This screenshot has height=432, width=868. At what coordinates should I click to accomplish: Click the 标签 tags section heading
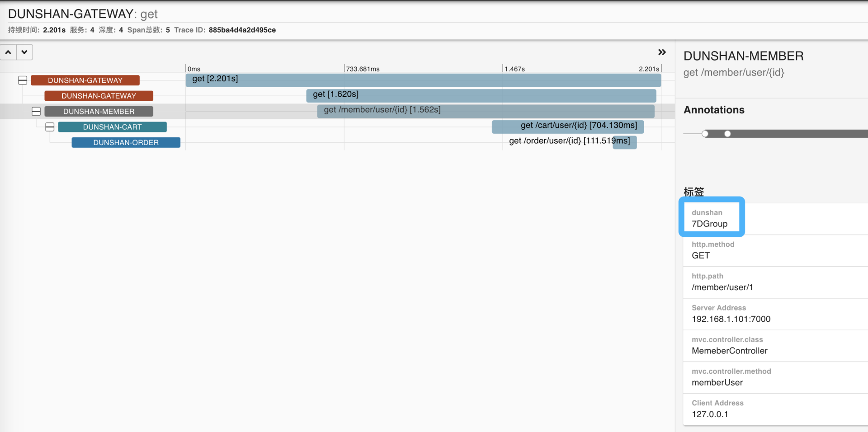[693, 192]
